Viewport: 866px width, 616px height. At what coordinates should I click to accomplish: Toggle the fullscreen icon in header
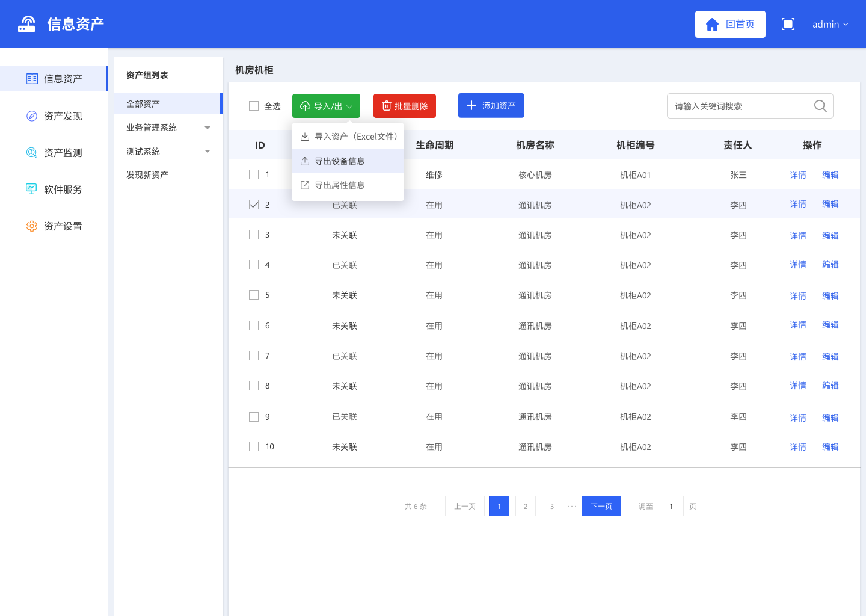click(788, 24)
